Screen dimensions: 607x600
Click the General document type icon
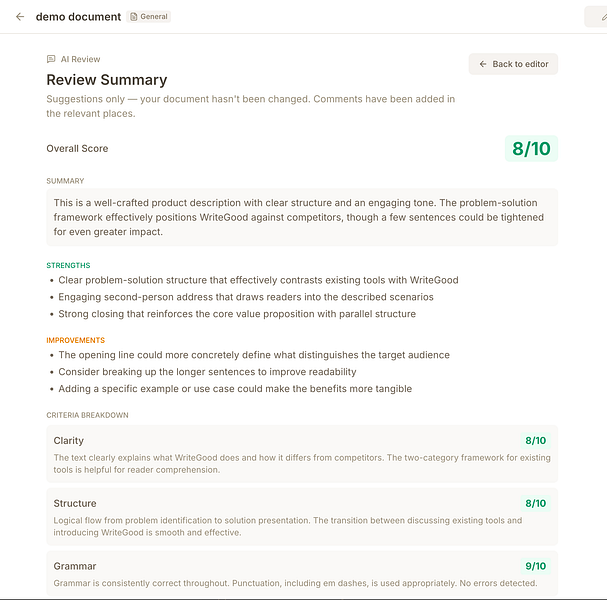(x=134, y=17)
